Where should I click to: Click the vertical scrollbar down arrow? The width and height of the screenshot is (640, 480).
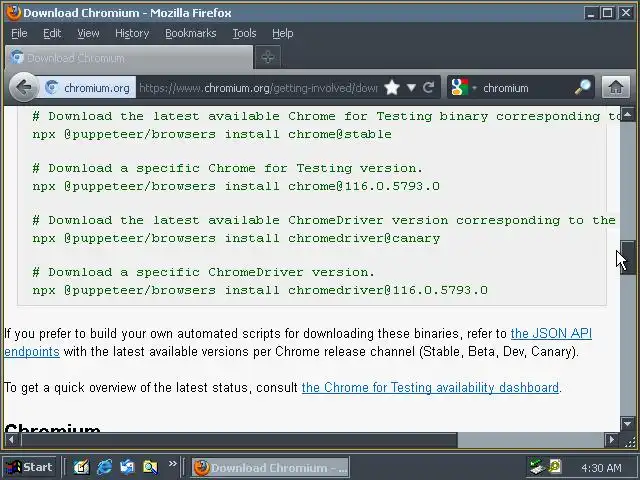[x=628, y=424]
